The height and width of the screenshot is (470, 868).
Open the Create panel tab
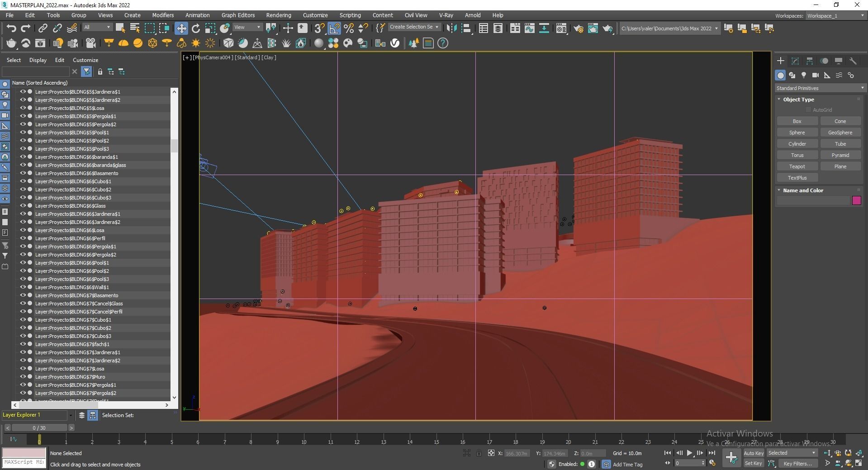click(x=781, y=61)
